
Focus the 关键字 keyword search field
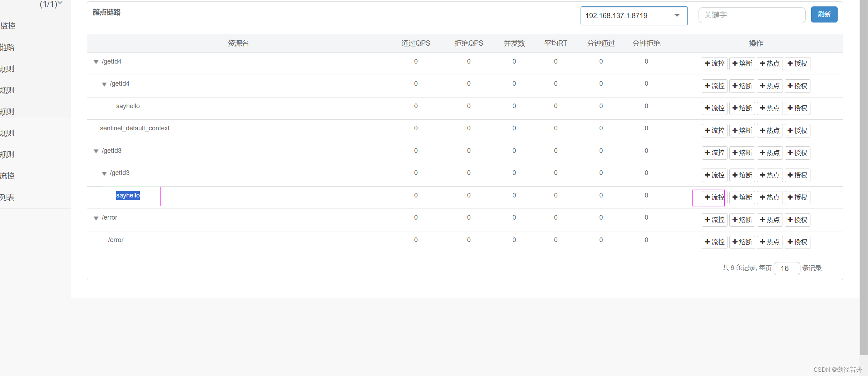point(752,15)
